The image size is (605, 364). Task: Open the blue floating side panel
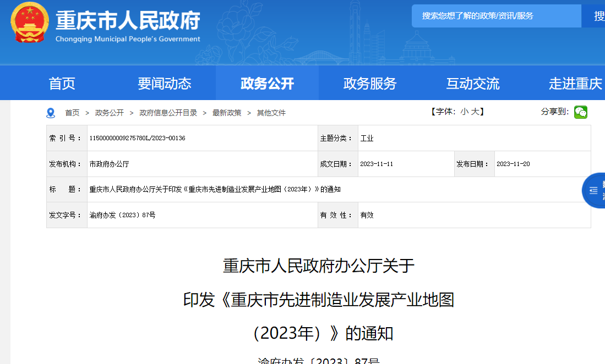(595, 190)
